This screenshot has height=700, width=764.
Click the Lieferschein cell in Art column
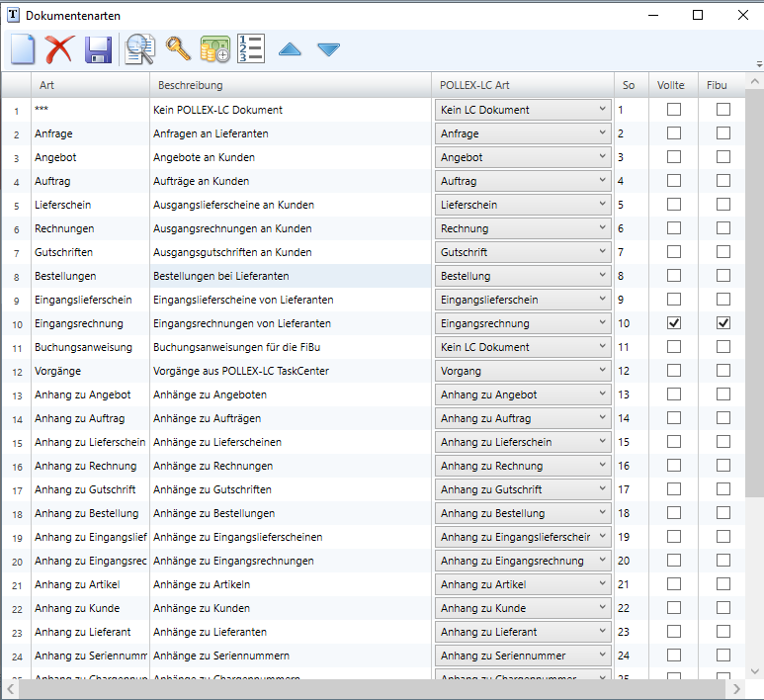point(89,205)
